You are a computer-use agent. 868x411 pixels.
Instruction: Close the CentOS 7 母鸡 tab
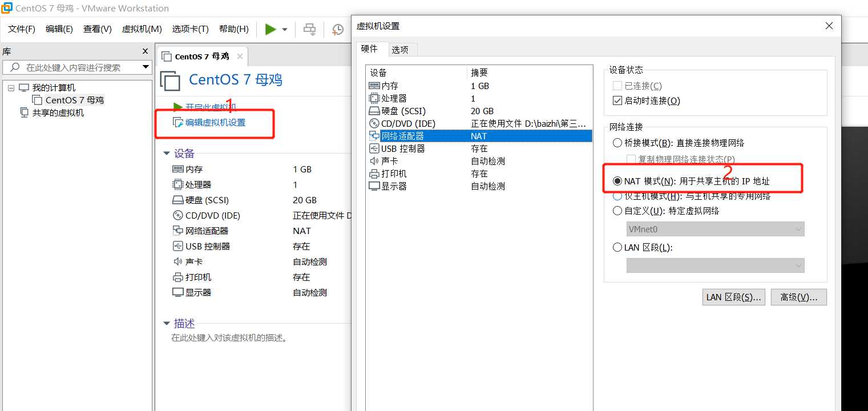(x=240, y=57)
